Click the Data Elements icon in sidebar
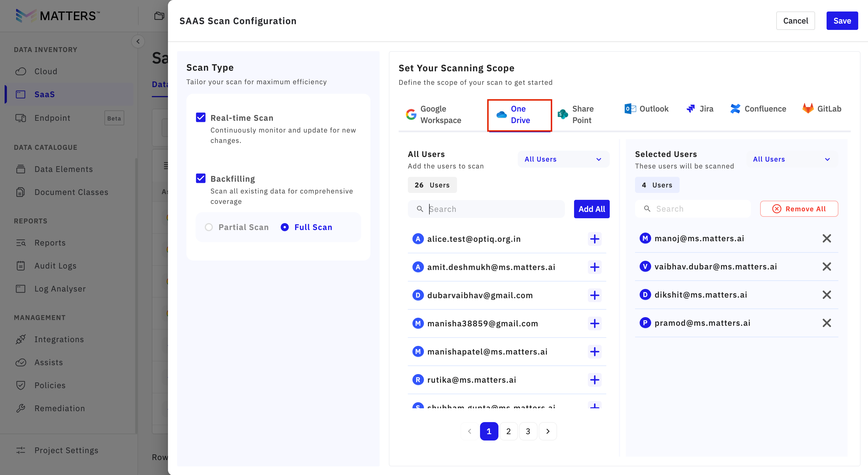 point(20,169)
